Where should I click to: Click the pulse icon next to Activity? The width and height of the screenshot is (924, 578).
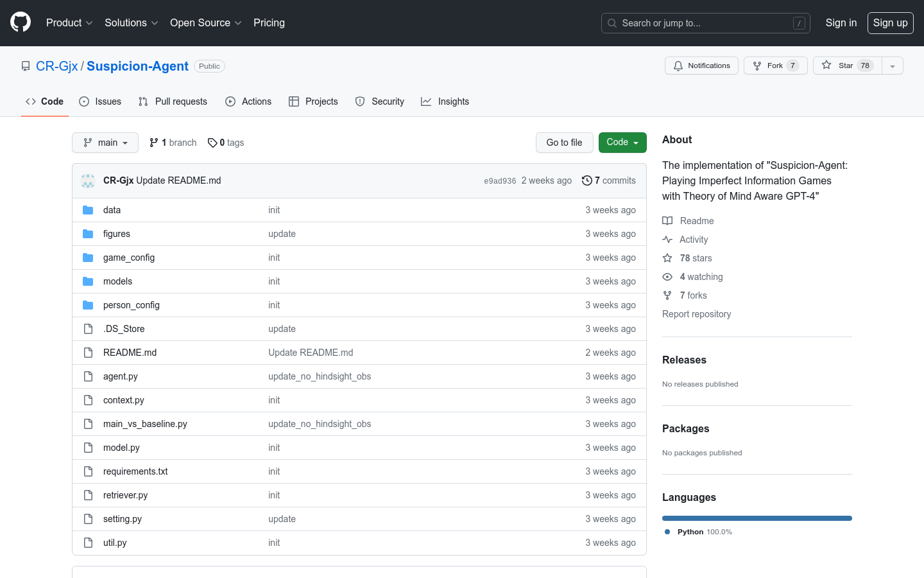[667, 240]
